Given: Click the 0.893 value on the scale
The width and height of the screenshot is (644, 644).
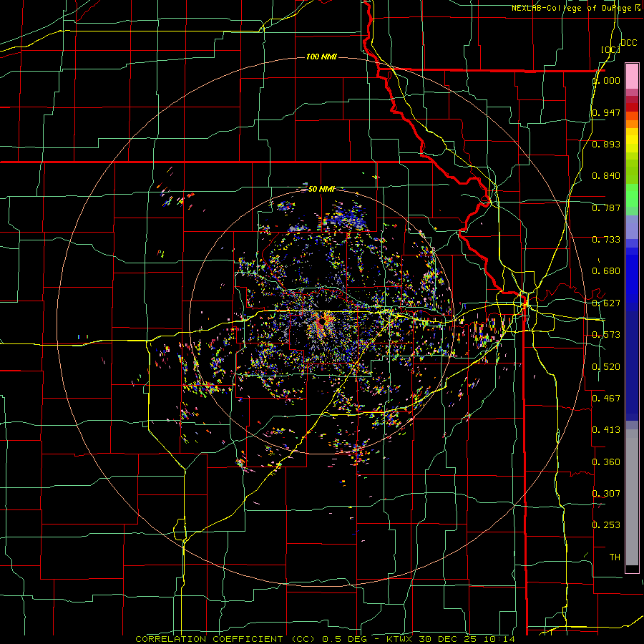Looking at the screenshot, I should click(x=606, y=144).
